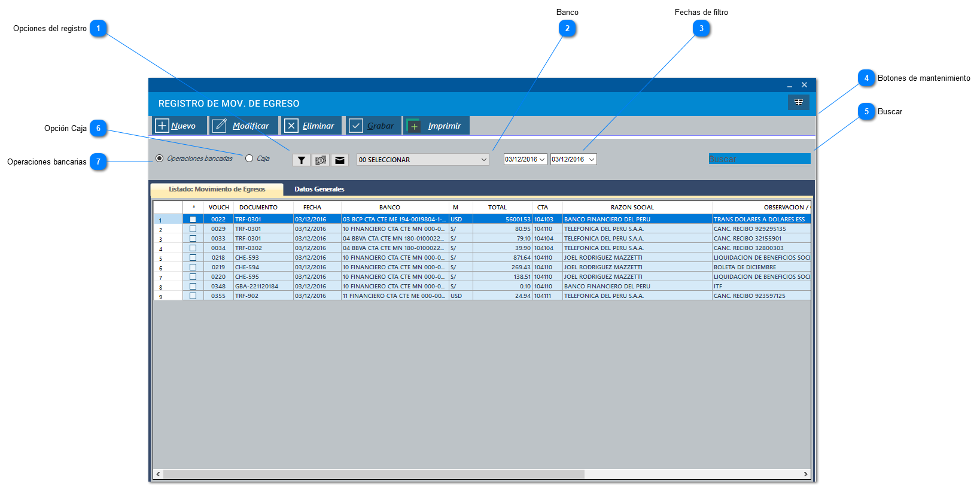Click bank cell 03 BCP CTA CTE ME
Screen dimensions: 980x487
(395, 220)
